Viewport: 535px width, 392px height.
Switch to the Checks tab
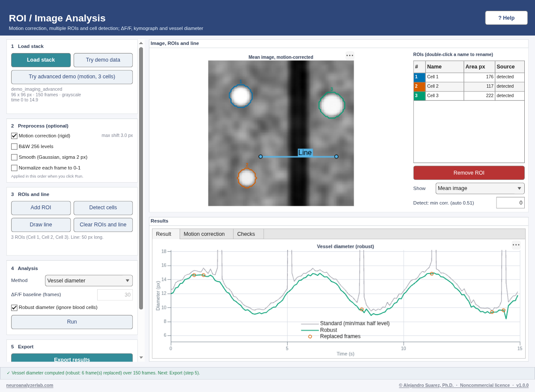(248, 234)
